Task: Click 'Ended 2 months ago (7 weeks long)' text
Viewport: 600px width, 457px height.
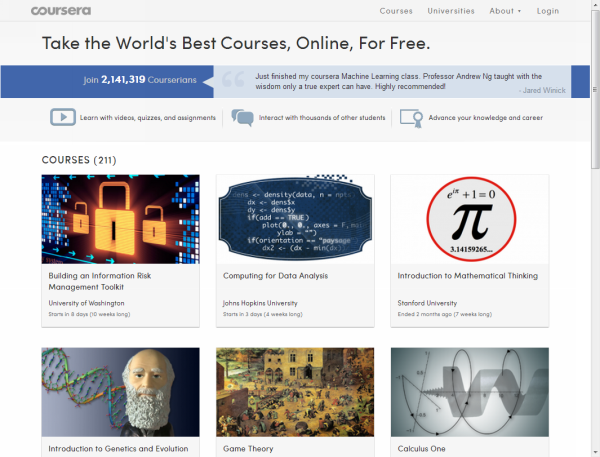Action: tap(445, 314)
